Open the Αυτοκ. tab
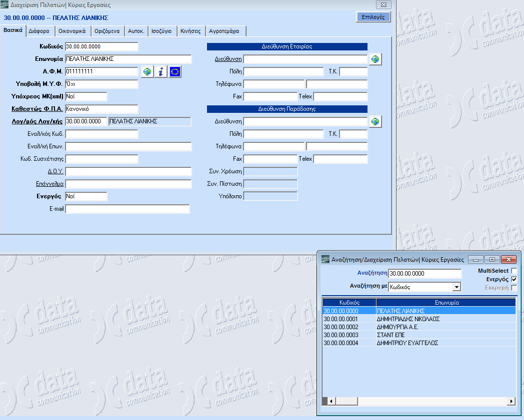Screen dimensions: 524x420 136,31
